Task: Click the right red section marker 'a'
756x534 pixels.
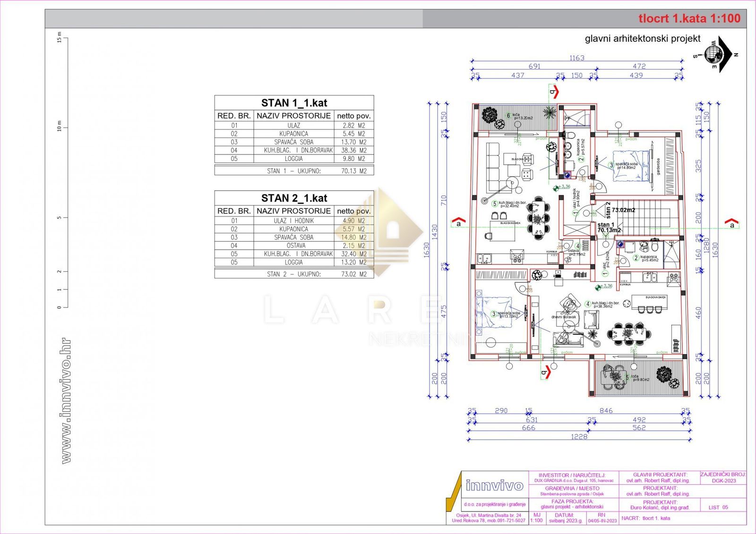Action: 732,222
